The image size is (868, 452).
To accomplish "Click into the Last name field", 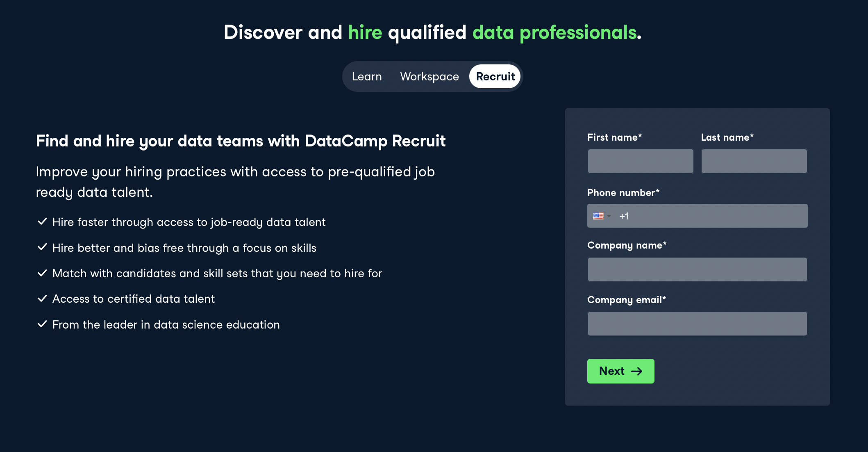I will pos(754,161).
